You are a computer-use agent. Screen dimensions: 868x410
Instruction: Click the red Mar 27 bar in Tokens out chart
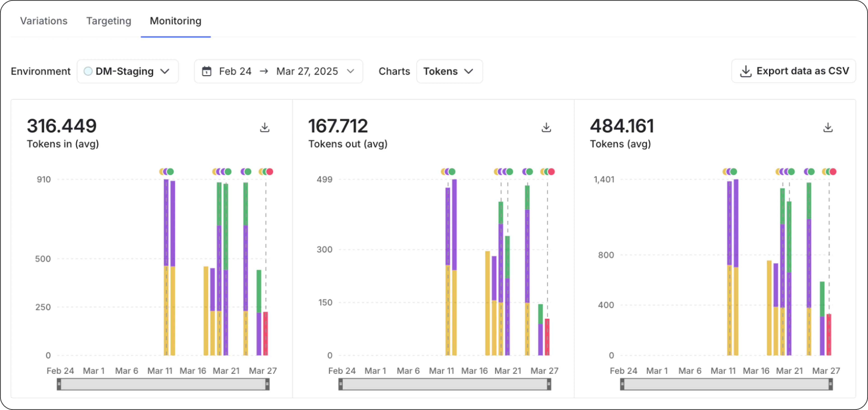(x=547, y=337)
